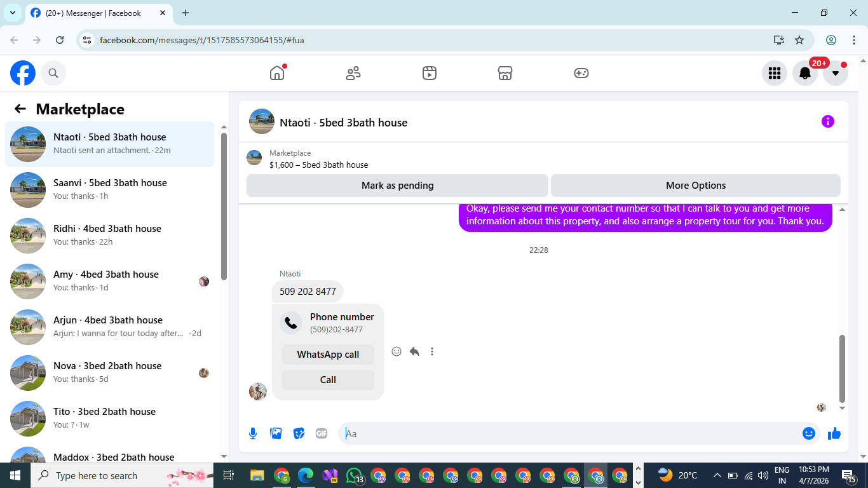This screenshot has width=868, height=488.
Task: Open the Friends icon
Action: [x=353, y=73]
